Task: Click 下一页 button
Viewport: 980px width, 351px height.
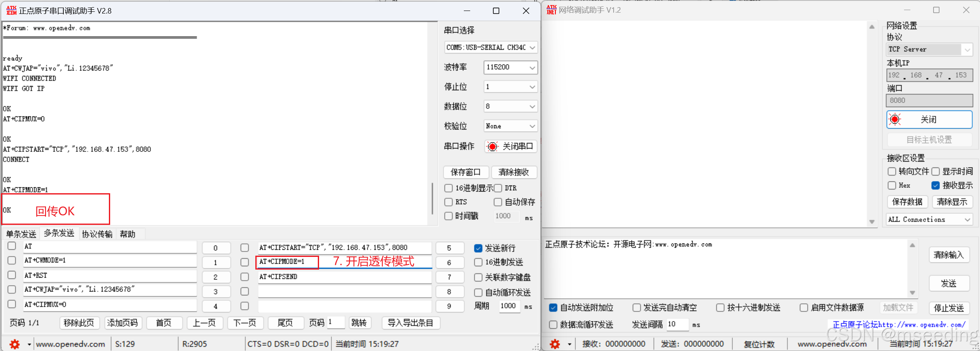Action: click(x=245, y=323)
